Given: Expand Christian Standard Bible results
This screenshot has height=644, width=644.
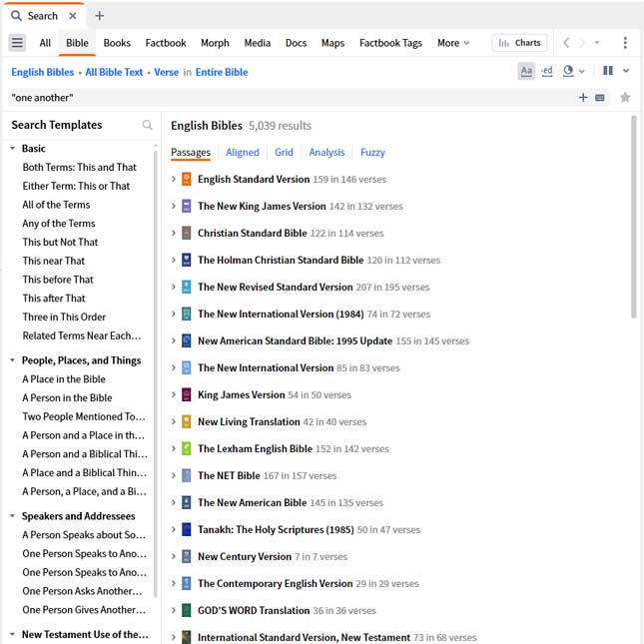Looking at the screenshot, I should (x=174, y=233).
